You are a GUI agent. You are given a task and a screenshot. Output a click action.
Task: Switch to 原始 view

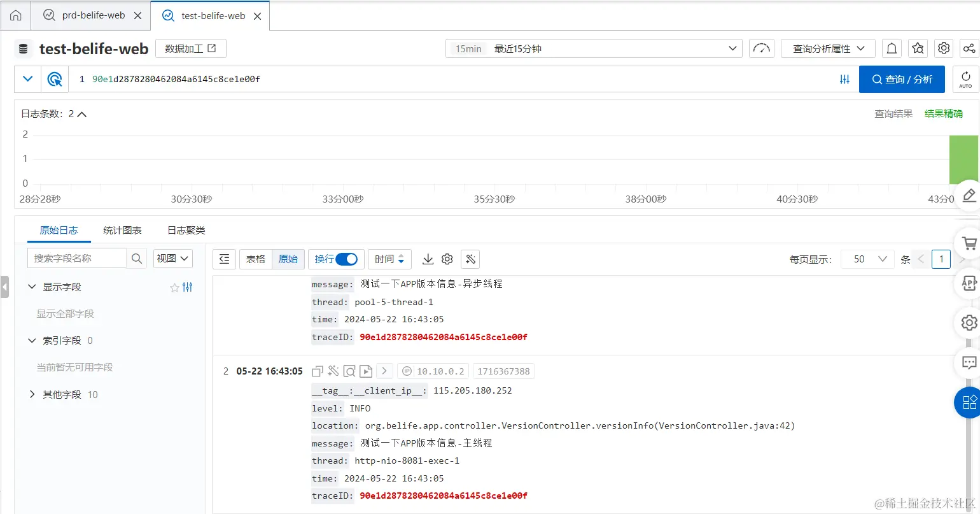(288, 259)
